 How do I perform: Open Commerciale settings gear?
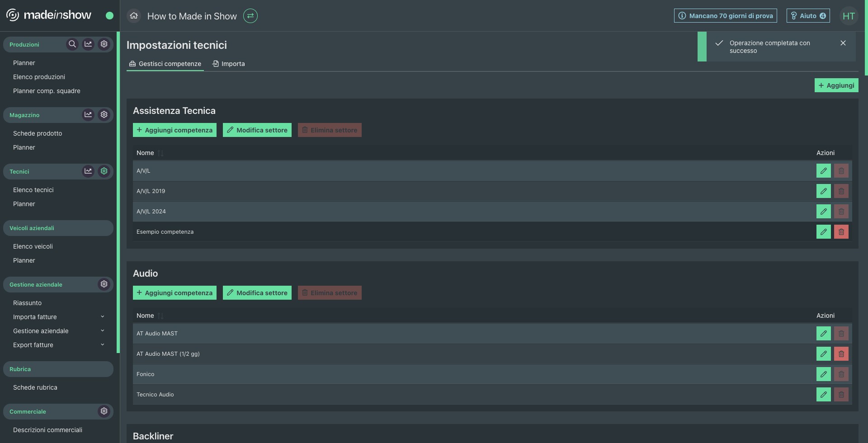[104, 411]
